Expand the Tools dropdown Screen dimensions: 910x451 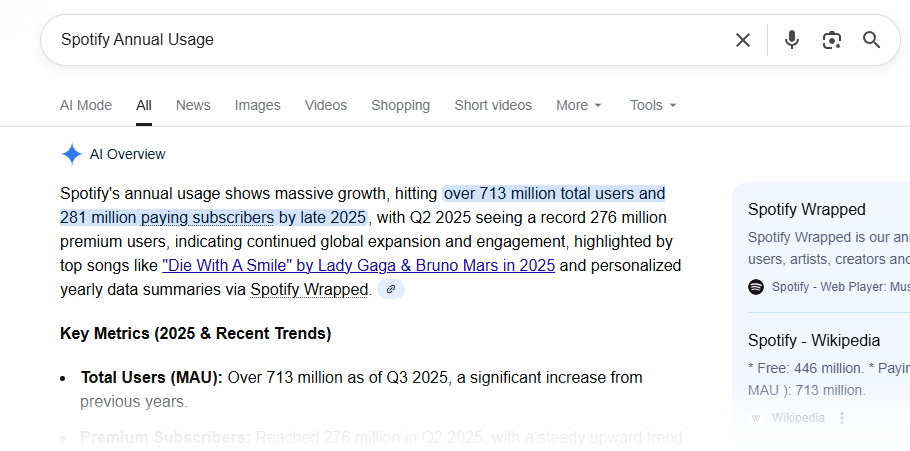pos(653,105)
